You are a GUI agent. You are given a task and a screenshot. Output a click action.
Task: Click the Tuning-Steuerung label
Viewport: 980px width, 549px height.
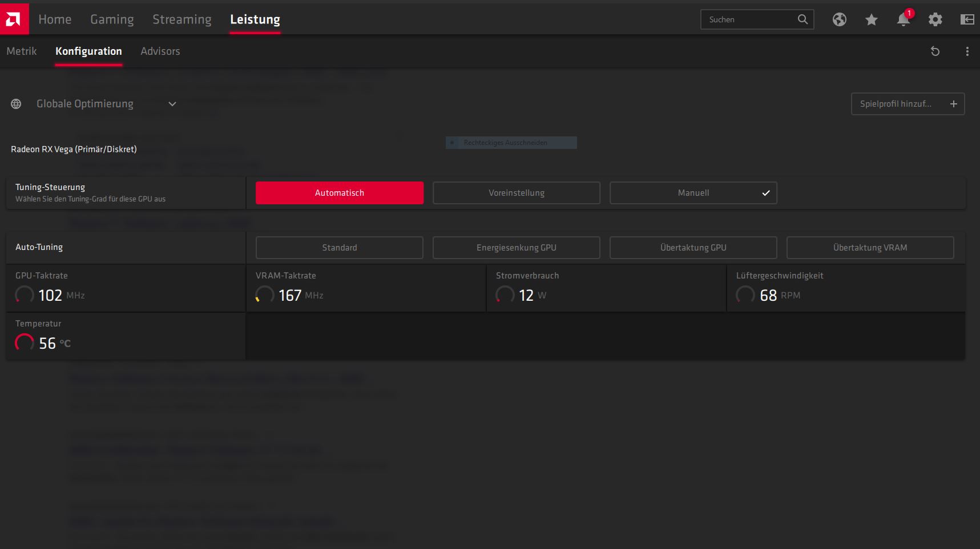50,187
